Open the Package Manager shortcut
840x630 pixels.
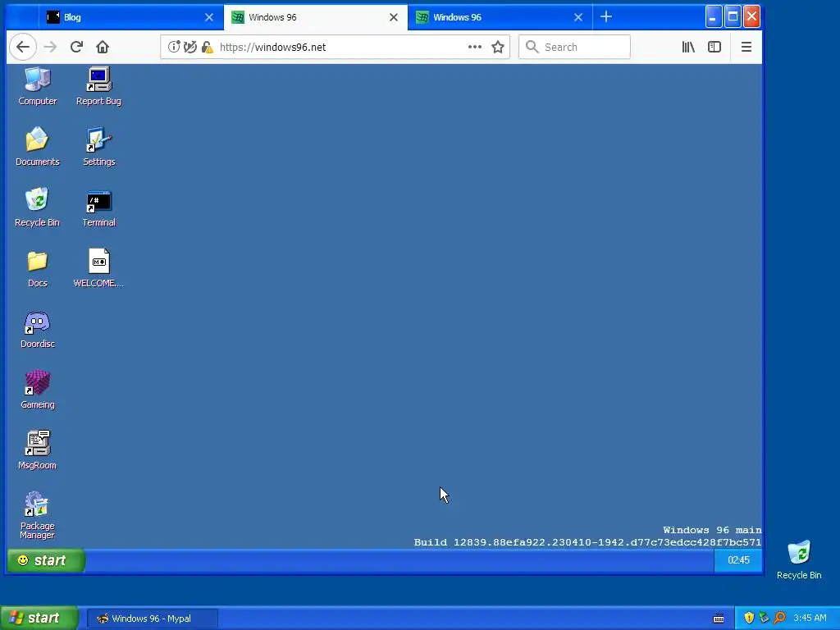[x=37, y=515]
